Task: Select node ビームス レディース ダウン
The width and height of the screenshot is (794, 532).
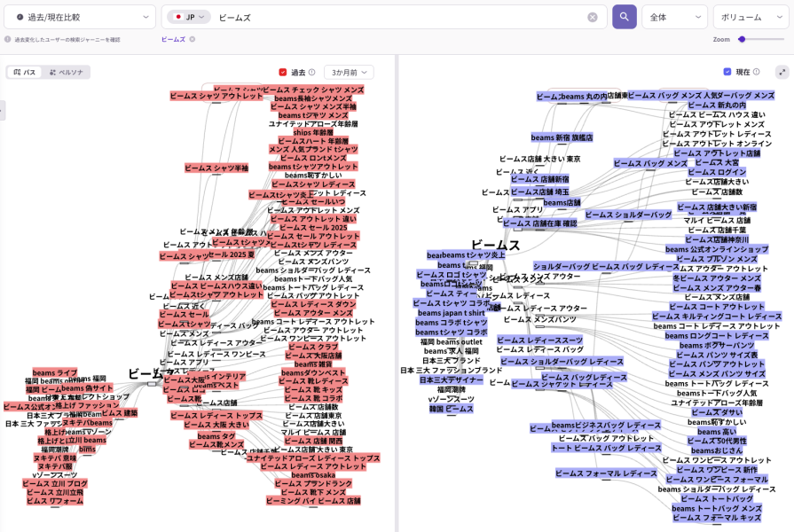Action: [313, 304]
